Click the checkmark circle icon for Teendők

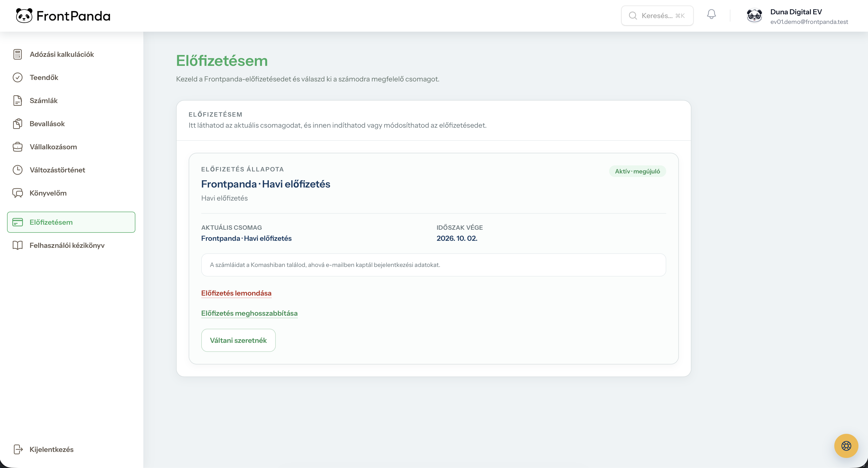click(18, 77)
